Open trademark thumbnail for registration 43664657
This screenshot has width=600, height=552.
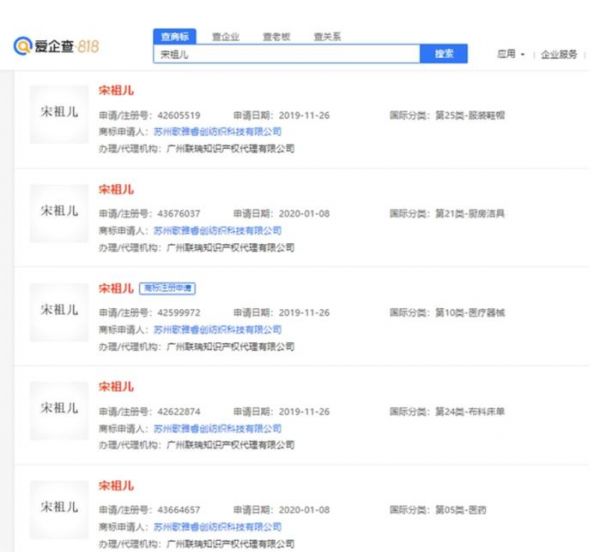pos(59,510)
